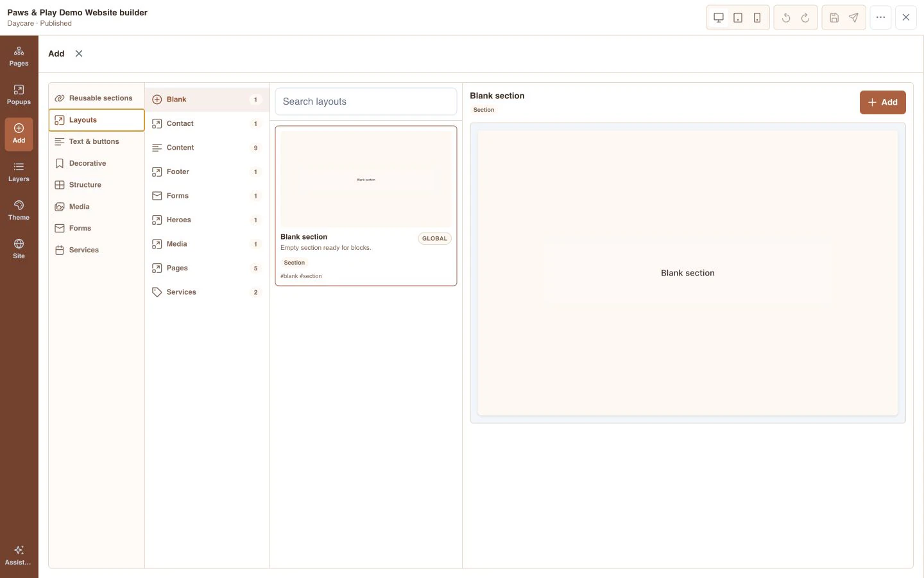Save the website with disk icon
Screen dimensions: 924x578
tap(834, 18)
